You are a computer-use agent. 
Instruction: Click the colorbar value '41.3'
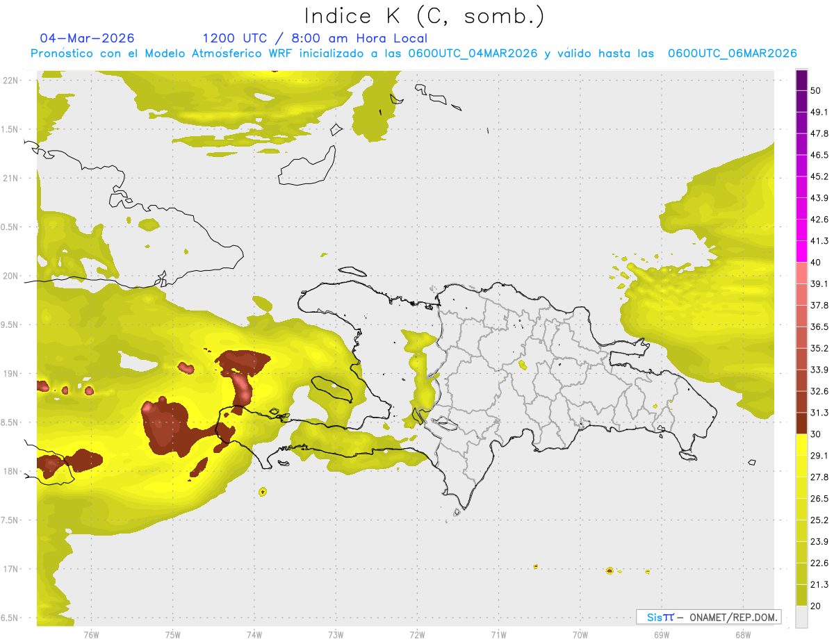[x=819, y=241]
